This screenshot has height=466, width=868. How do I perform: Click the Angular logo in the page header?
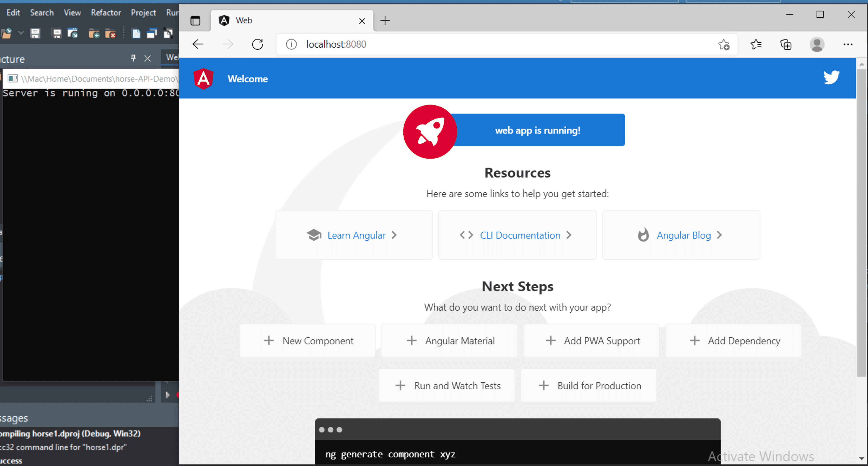[x=203, y=79]
